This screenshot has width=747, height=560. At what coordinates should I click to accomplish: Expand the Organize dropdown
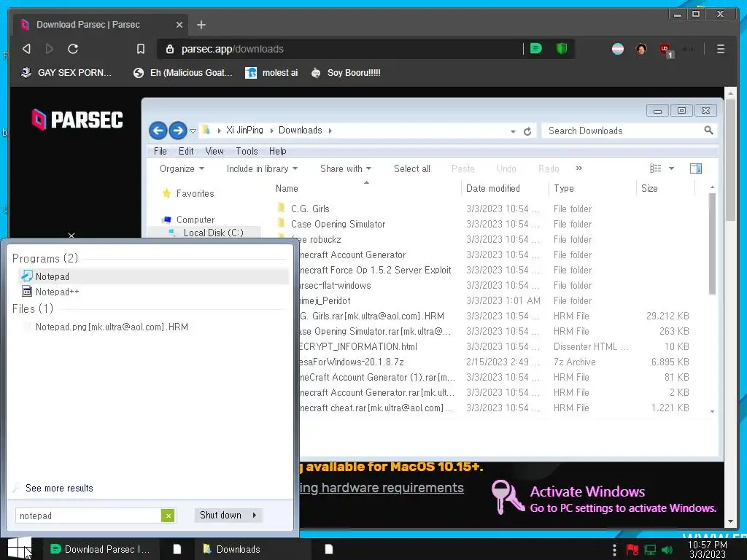pos(182,168)
